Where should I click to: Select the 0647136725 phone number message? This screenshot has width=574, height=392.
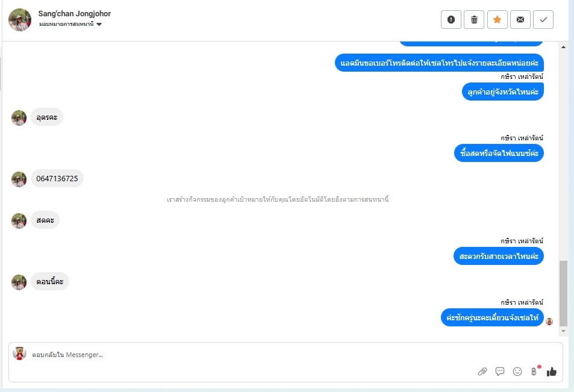click(x=57, y=179)
